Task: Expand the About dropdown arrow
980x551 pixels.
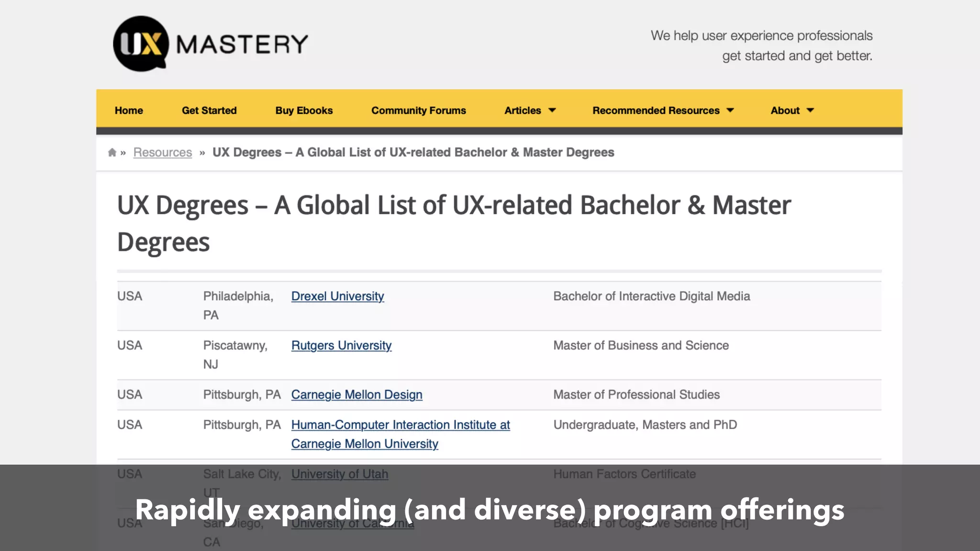Action: [810, 110]
